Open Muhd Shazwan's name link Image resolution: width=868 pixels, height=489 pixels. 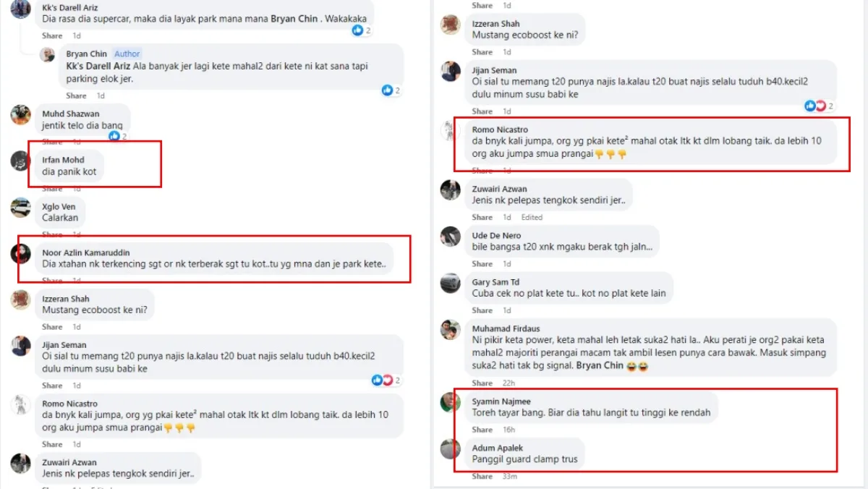point(71,114)
